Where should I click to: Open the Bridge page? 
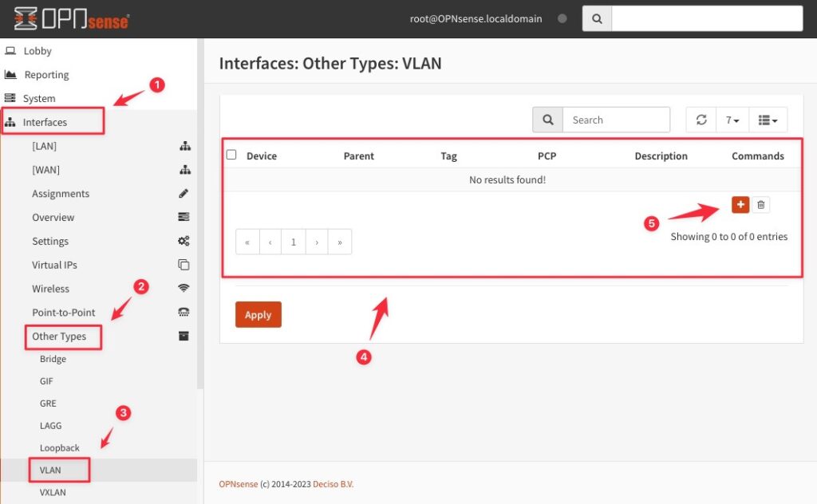pos(53,359)
